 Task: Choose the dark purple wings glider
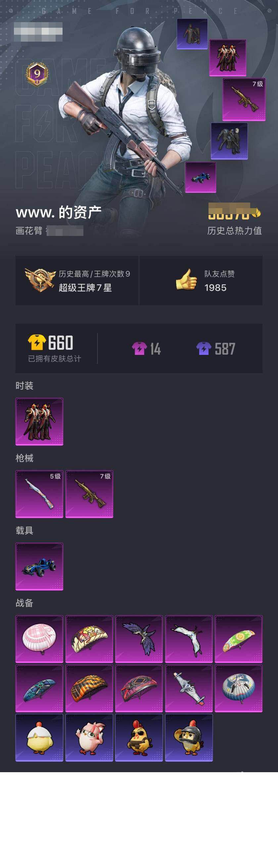click(x=139, y=639)
